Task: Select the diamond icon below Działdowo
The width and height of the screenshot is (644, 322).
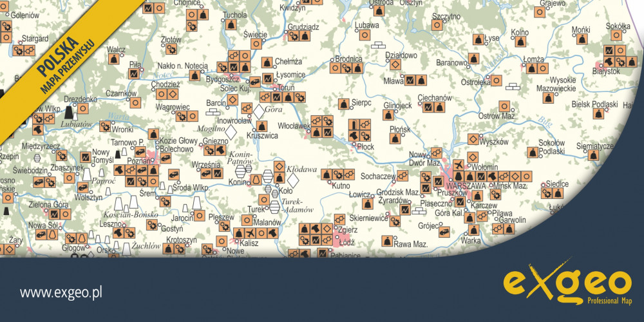Action: [395, 64]
